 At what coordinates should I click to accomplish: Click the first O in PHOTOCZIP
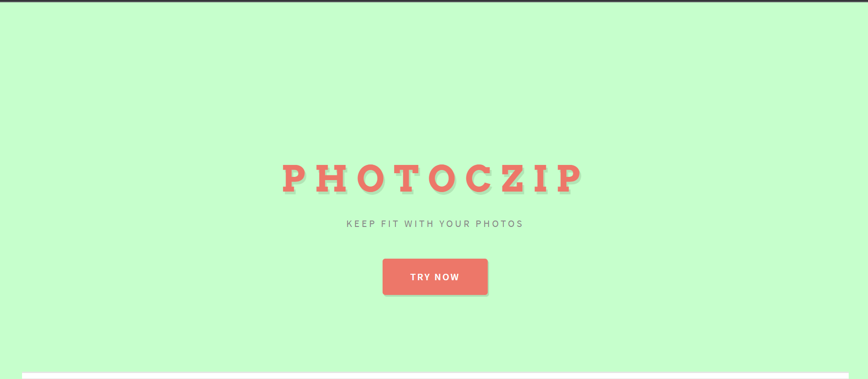click(371, 178)
